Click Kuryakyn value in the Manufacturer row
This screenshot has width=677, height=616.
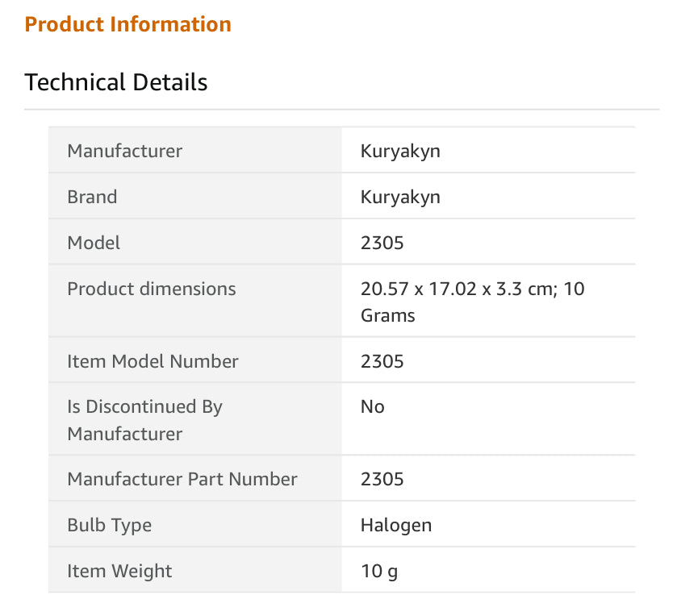pyautogui.click(x=400, y=151)
